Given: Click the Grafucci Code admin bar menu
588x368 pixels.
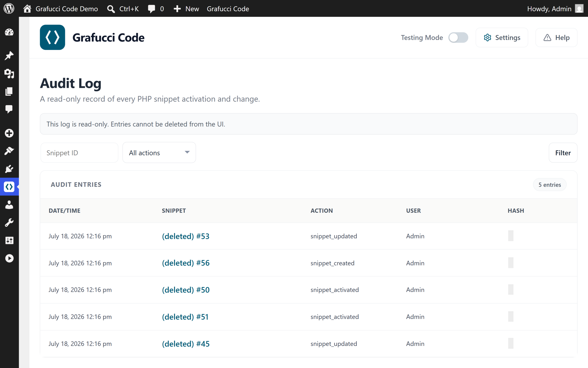Looking at the screenshot, I should 228,9.
